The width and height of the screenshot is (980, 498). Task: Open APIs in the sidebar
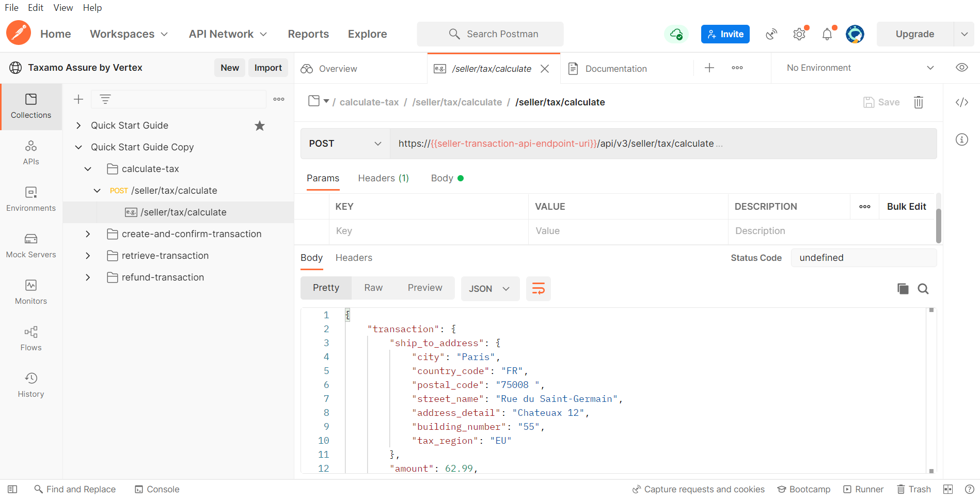point(31,153)
